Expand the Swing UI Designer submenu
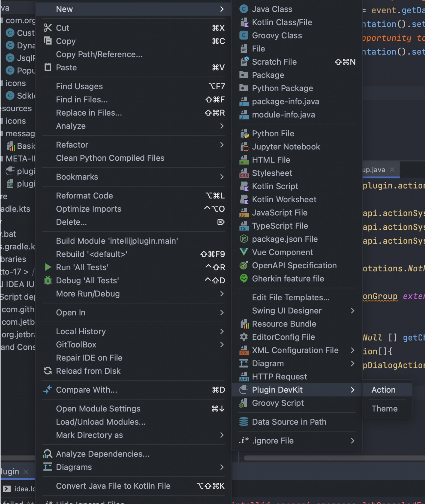Screen dimensions: 427x504 [297, 311]
